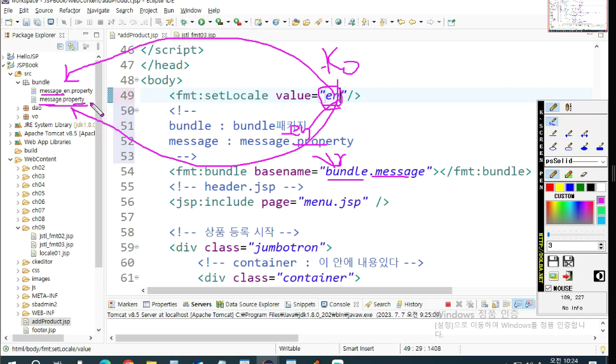Select filled ellipse pen tool
Image resolution: width=616 pixels, height=364 pixels.
click(x=584, y=147)
